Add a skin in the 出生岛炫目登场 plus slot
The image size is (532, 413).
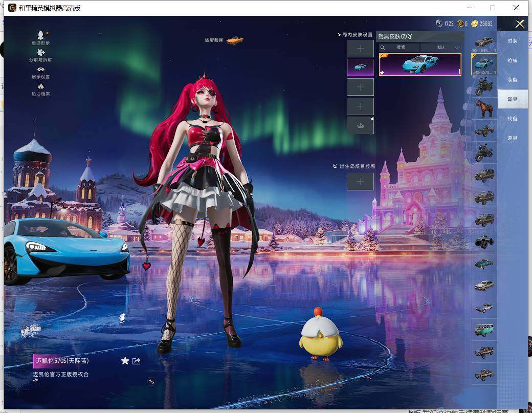click(x=360, y=182)
